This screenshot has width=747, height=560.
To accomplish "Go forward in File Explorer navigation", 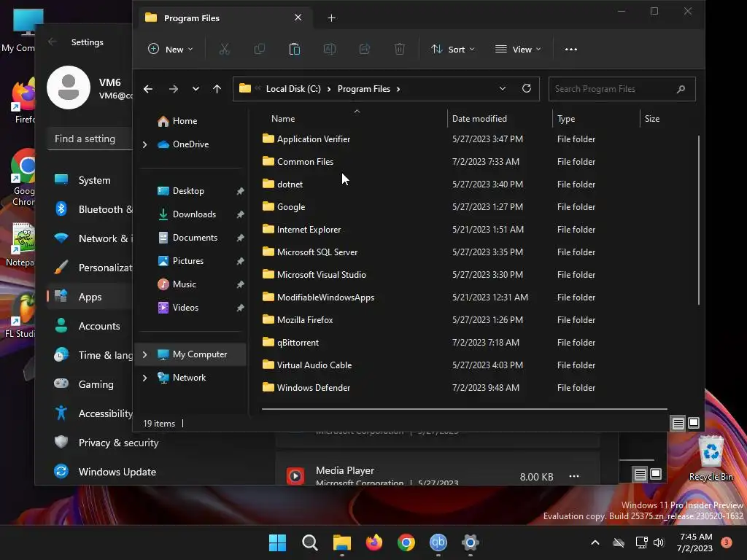I will (x=174, y=89).
